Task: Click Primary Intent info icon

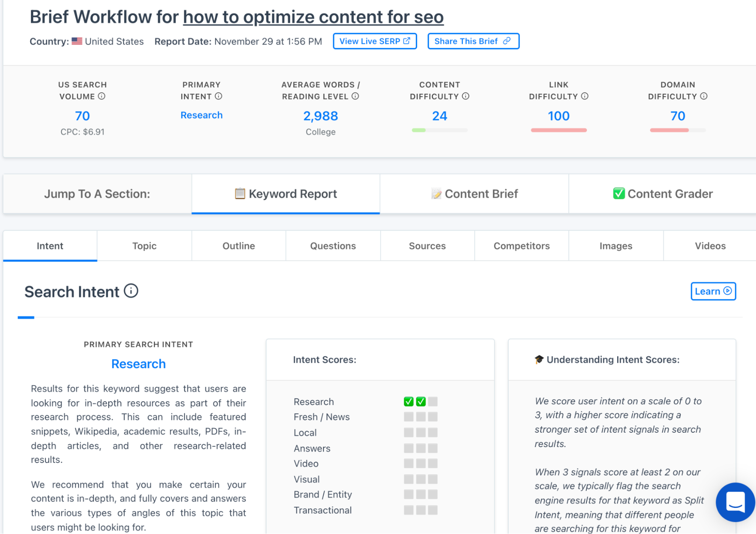Action: click(x=219, y=96)
